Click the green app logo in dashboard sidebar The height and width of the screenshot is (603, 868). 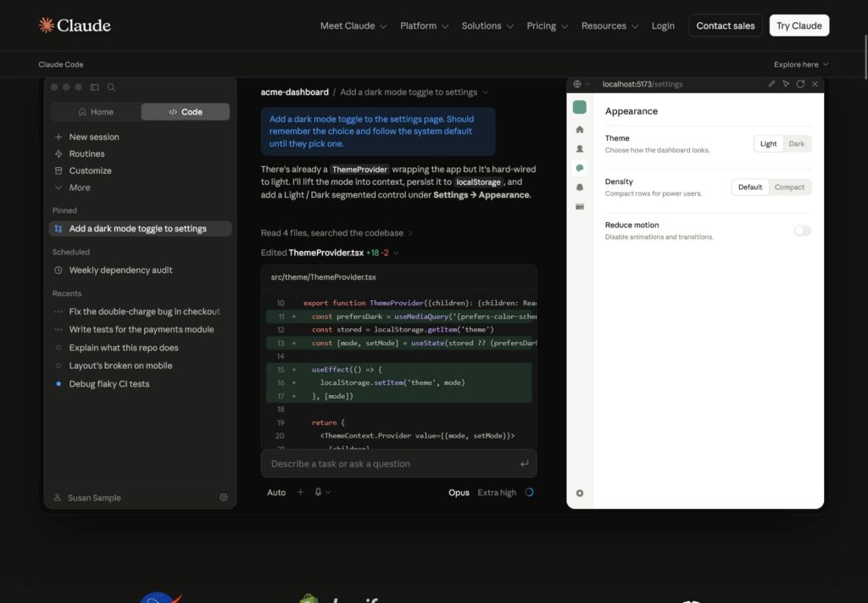[580, 107]
